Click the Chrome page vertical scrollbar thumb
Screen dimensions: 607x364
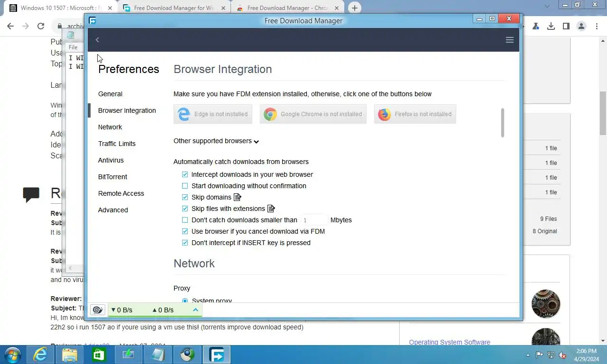[x=603, y=113]
